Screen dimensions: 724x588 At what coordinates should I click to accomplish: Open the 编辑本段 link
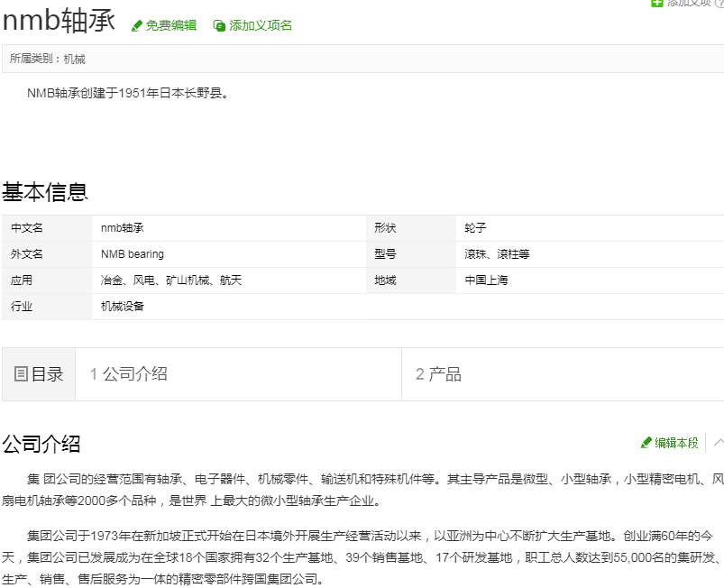tap(676, 443)
